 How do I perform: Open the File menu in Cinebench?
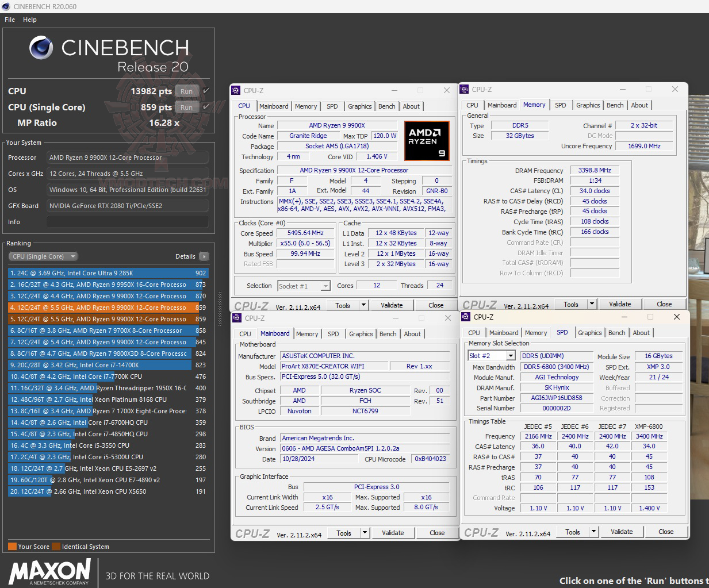(x=10, y=20)
